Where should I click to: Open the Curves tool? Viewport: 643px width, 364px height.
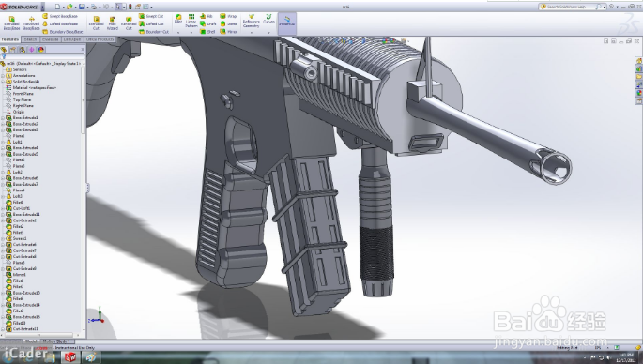[268, 19]
